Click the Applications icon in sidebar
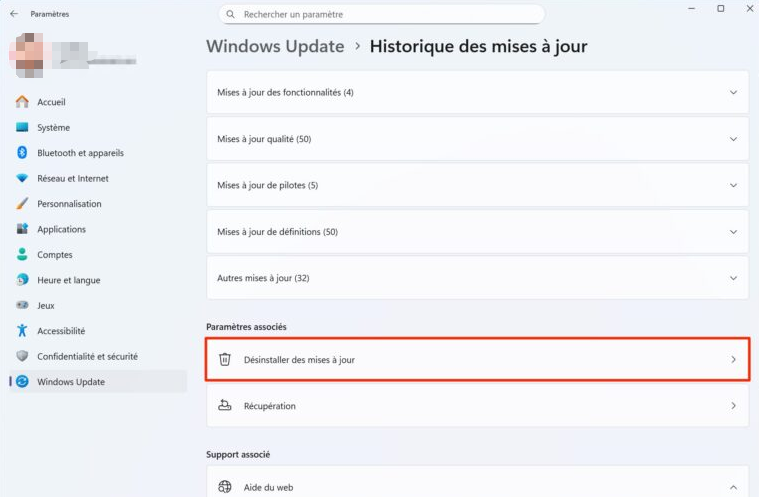Viewport: 759px width, 497px height. (x=22, y=229)
